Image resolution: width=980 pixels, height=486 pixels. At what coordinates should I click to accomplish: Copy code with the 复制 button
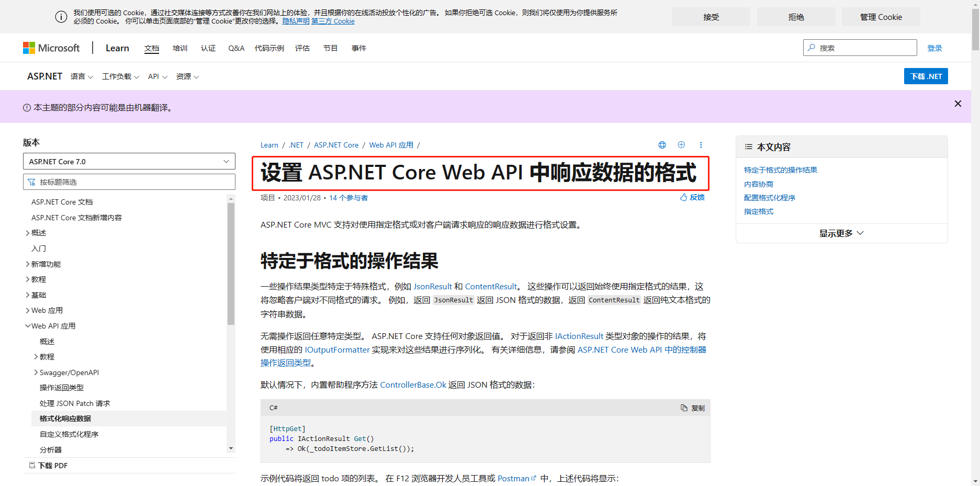pyautogui.click(x=693, y=408)
